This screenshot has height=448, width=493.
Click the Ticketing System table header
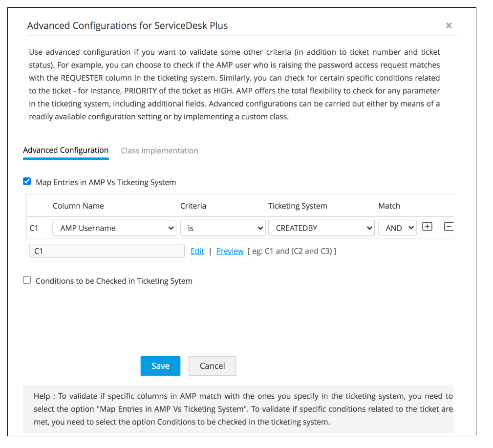point(298,206)
